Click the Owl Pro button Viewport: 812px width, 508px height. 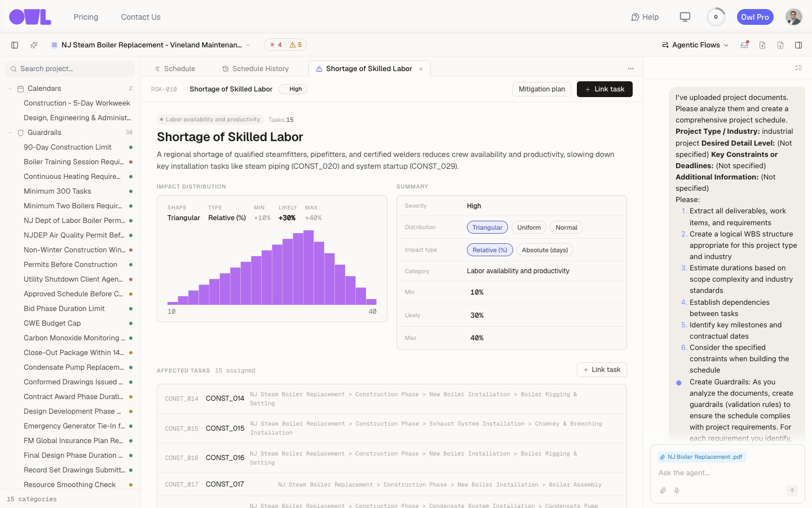(755, 17)
